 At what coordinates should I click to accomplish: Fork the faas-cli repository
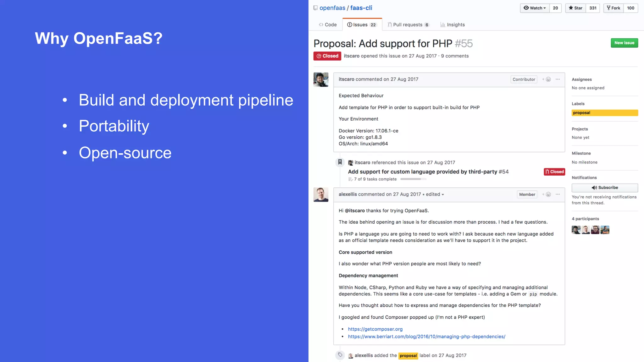pos(613,8)
